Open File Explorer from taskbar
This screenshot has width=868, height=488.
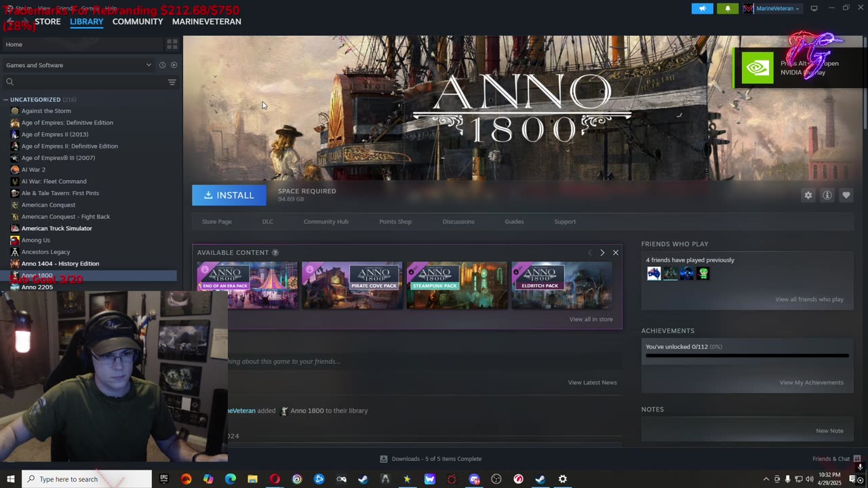[252, 479]
